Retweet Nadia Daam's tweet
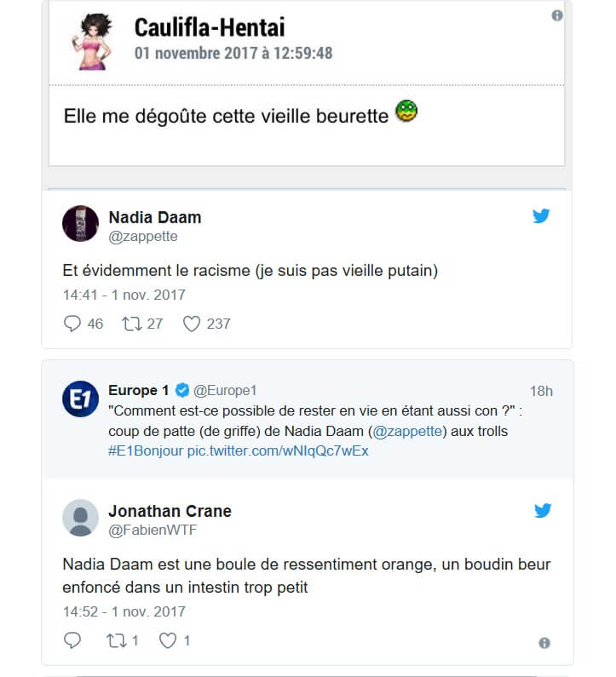This screenshot has width=616, height=677. [x=131, y=324]
